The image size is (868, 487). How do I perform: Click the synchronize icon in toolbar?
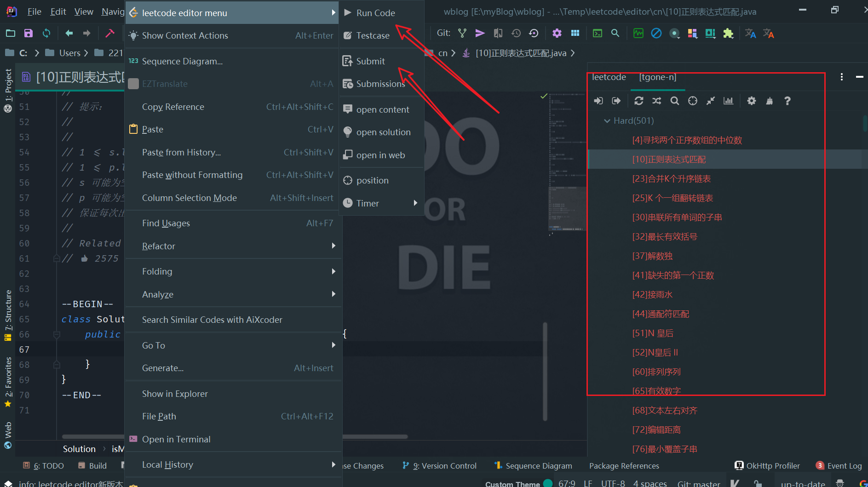point(46,33)
